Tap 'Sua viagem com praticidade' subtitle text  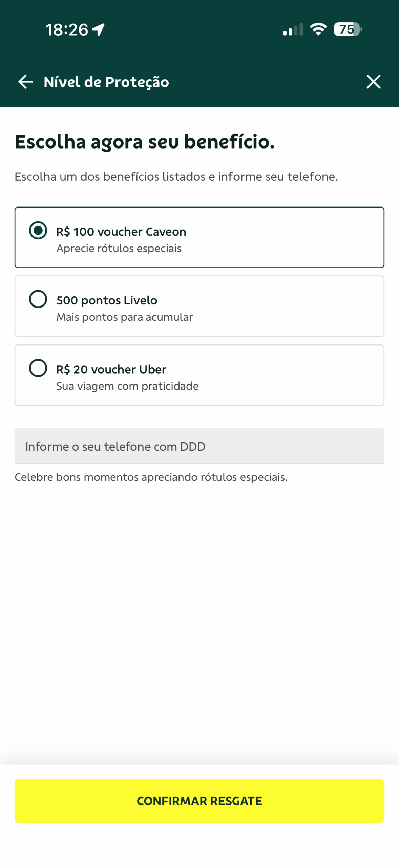pos(127,386)
